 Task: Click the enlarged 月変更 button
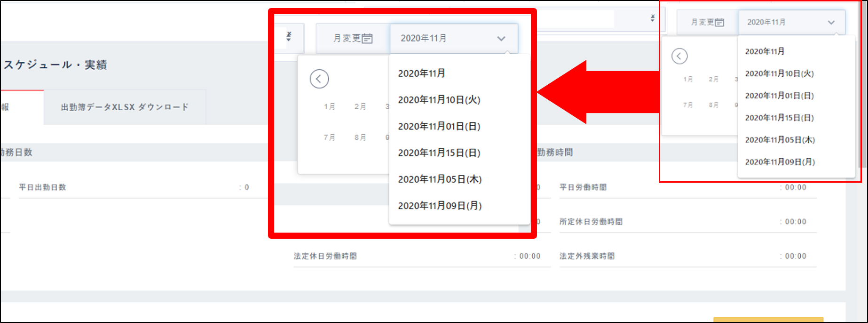click(x=353, y=39)
